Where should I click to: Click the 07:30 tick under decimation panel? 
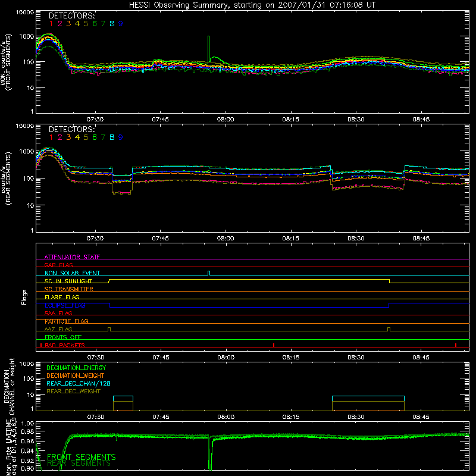point(96,417)
